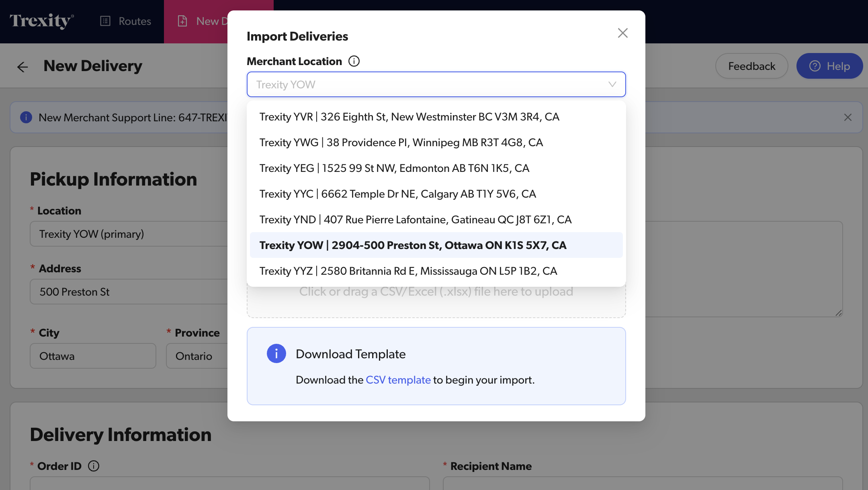Click the Routes list icon

(x=105, y=21)
